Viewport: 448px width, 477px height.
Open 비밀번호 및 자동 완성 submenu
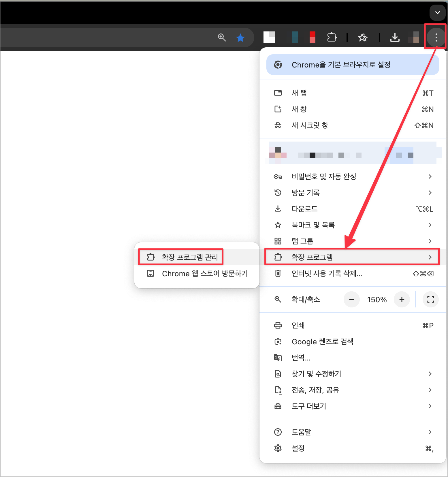tap(353, 176)
